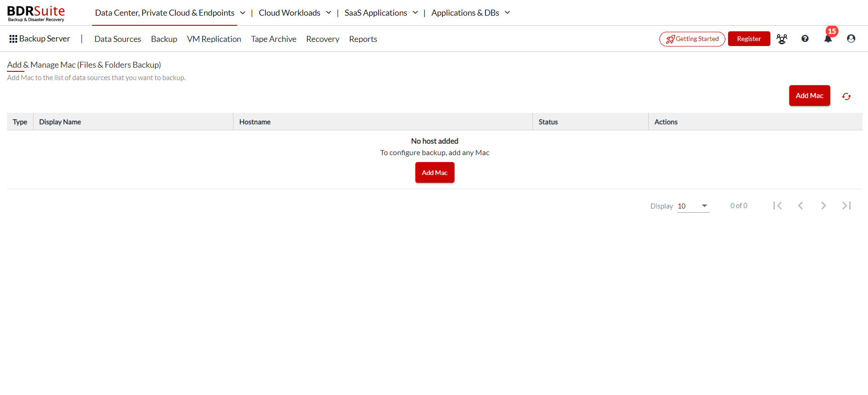Click the Add Mac button under No host added
The height and width of the screenshot is (395, 868).
435,173
